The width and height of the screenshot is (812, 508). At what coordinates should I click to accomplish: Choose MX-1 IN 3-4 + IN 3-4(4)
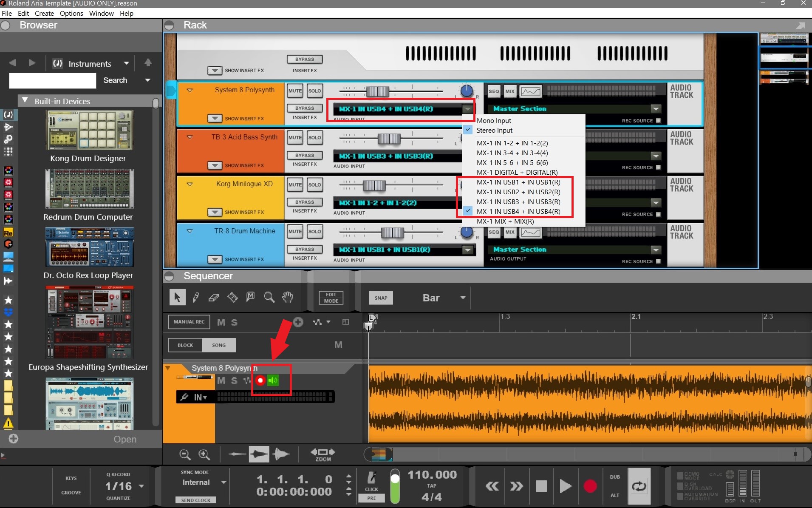click(512, 153)
